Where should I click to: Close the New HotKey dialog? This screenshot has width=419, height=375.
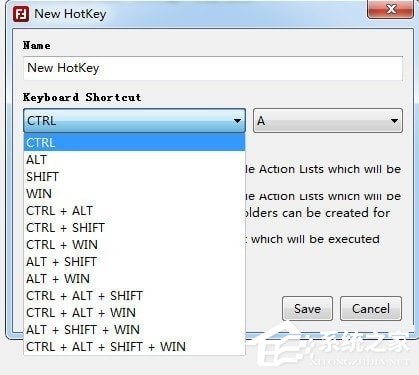(x=390, y=9)
